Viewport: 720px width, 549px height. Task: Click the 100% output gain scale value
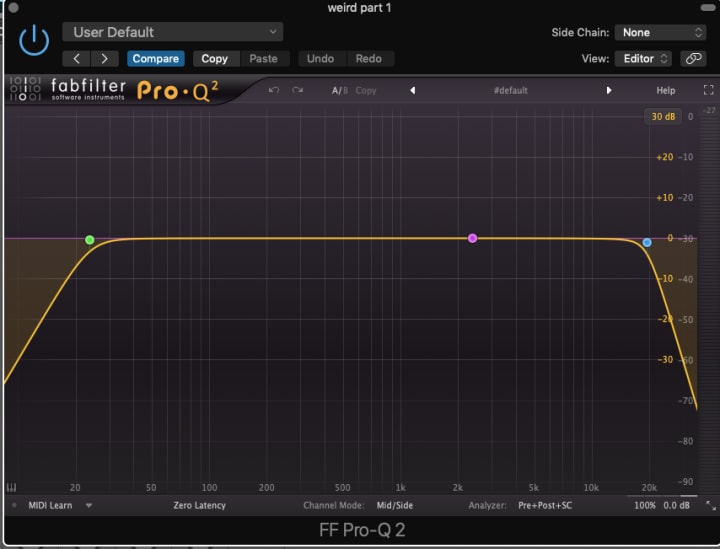point(645,505)
